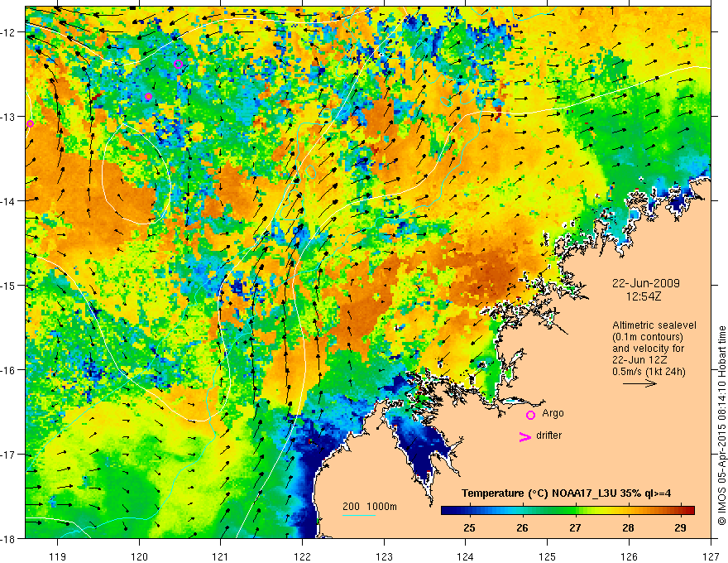Click the '125' longitude axis label
This screenshot has width=728, height=563.
[548, 556]
